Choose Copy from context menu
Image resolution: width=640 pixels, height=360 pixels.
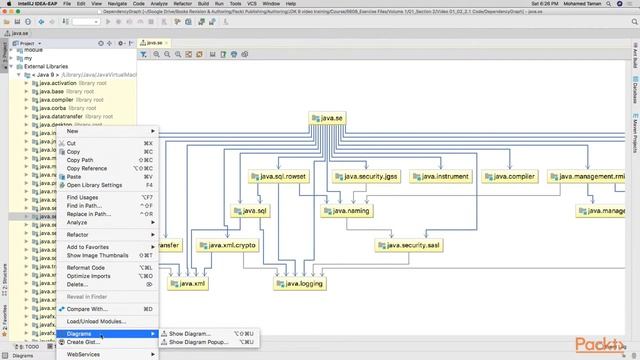click(x=107, y=152)
